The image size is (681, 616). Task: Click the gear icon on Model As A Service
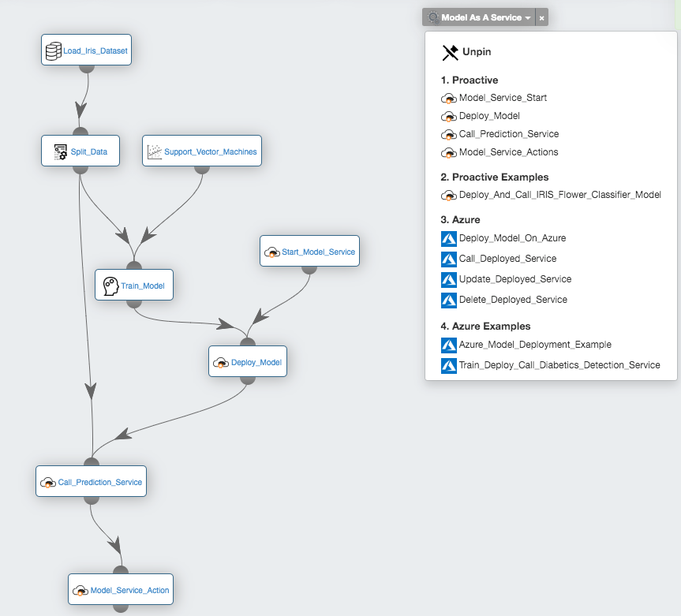click(x=433, y=17)
